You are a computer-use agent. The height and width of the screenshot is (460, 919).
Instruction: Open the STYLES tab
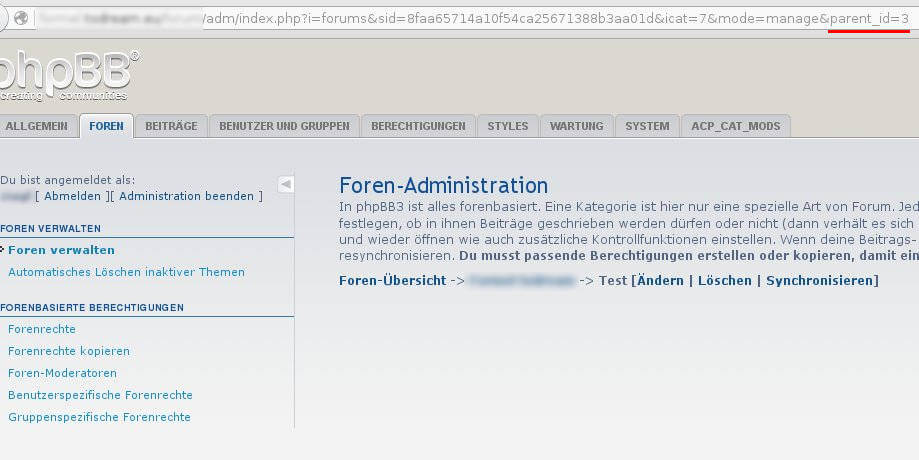[x=508, y=126]
